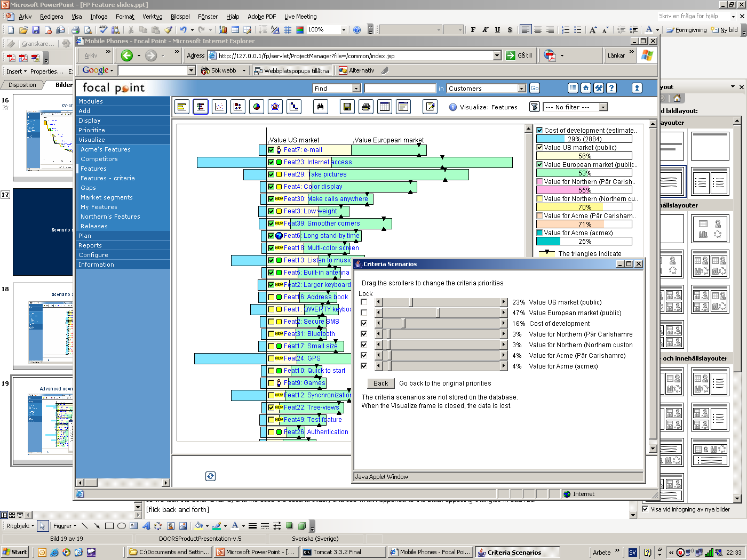Click the edit note pencil icon
The image size is (747, 560).
coord(430,107)
